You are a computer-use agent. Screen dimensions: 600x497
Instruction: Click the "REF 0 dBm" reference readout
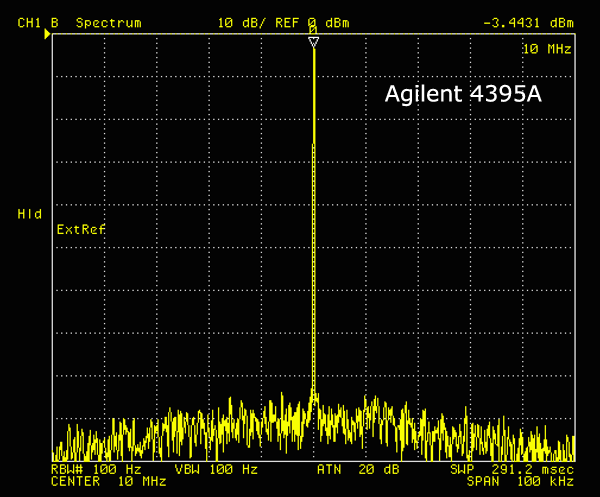point(312,23)
